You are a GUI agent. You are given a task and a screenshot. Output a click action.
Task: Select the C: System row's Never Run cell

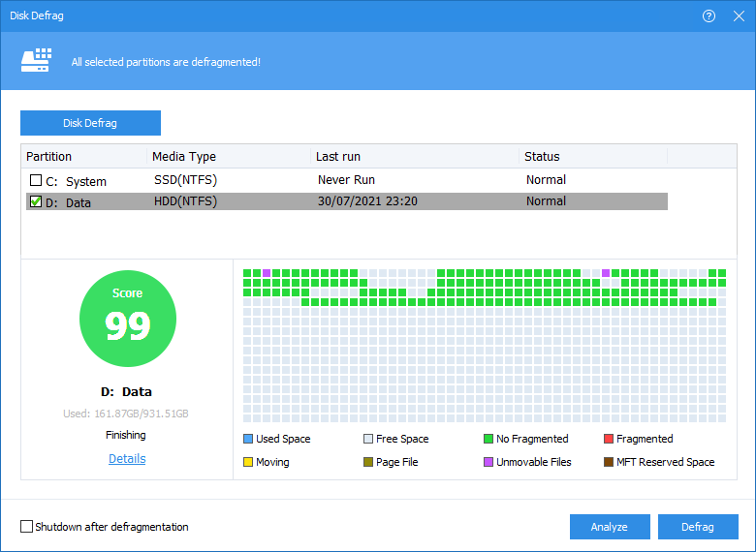(x=346, y=180)
